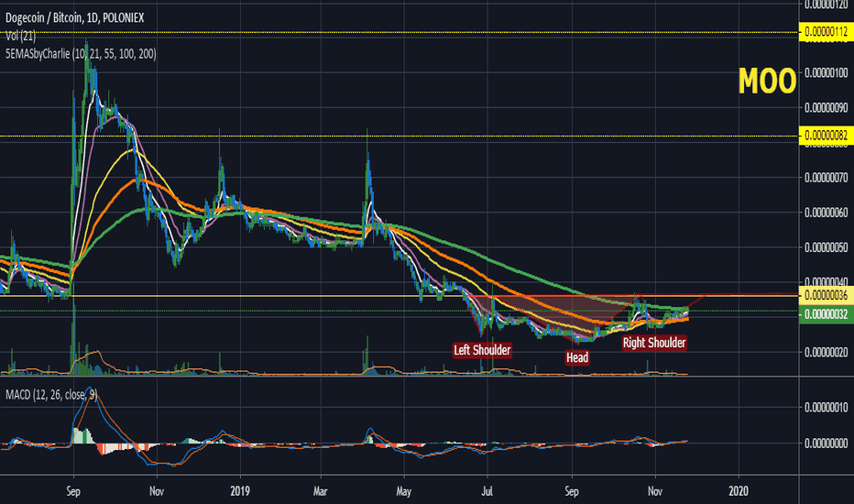Click the Left Shoulder annotation label
854x504 pixels.
click(482, 350)
